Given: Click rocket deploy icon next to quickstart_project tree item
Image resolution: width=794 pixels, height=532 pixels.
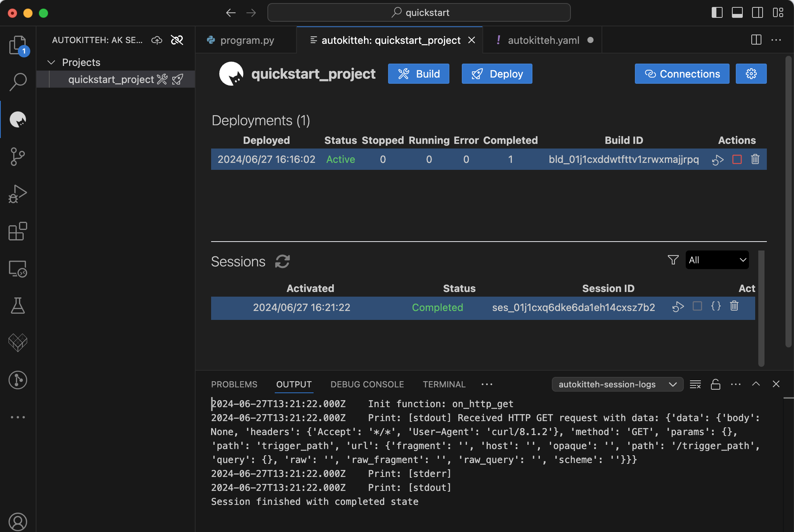Looking at the screenshot, I should point(178,79).
